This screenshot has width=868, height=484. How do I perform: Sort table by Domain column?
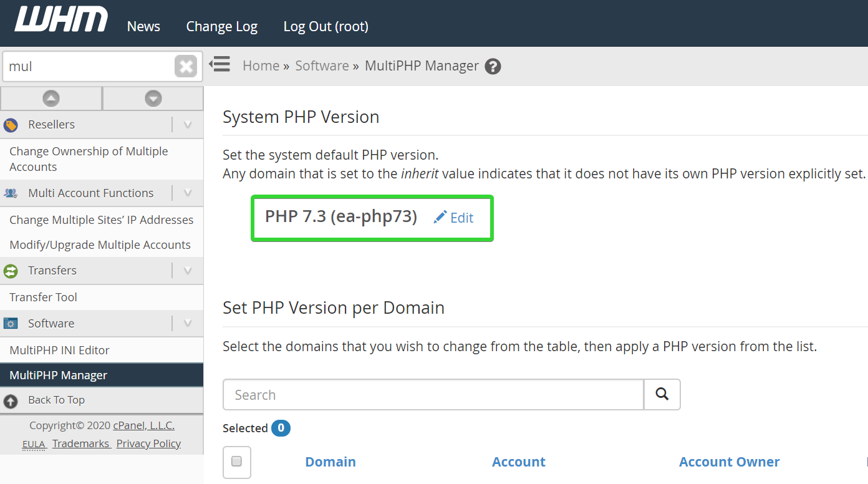[x=330, y=462]
